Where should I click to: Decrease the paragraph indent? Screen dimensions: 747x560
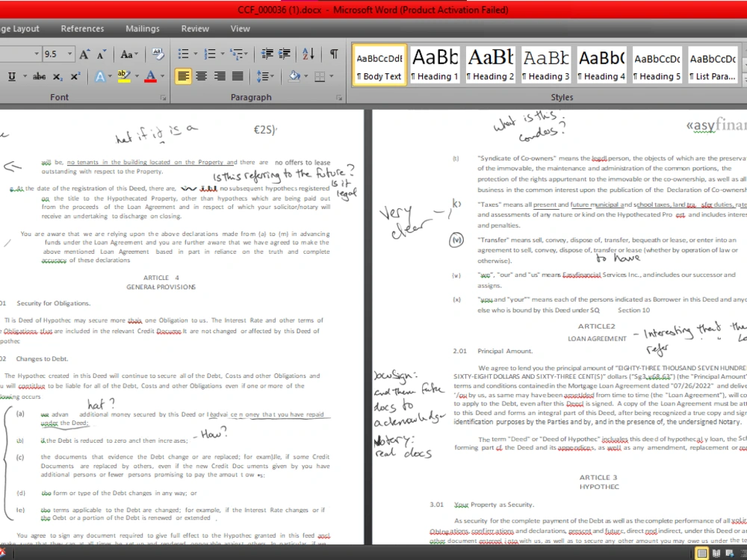coord(267,54)
